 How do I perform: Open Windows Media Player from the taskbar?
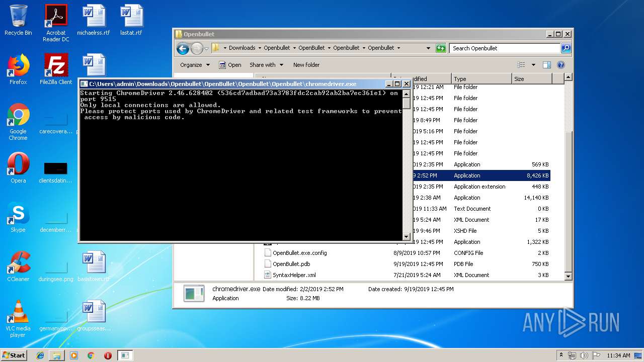[x=74, y=355]
